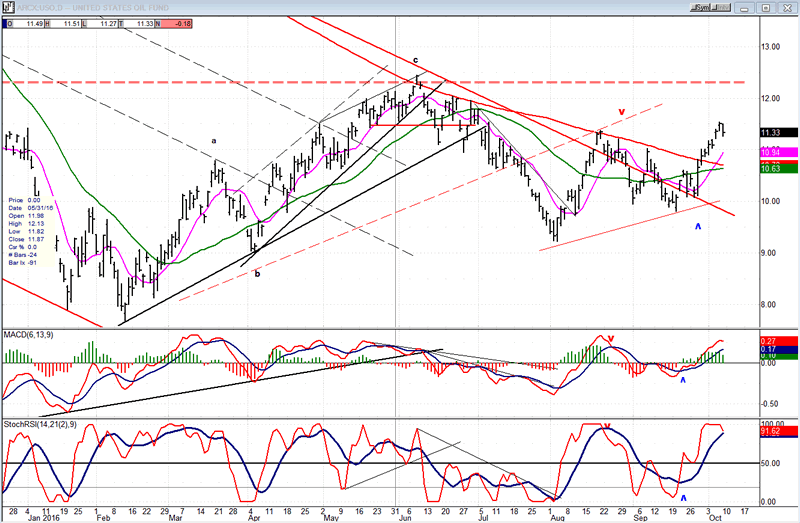Click the chart application icon in title bar

(7, 6)
